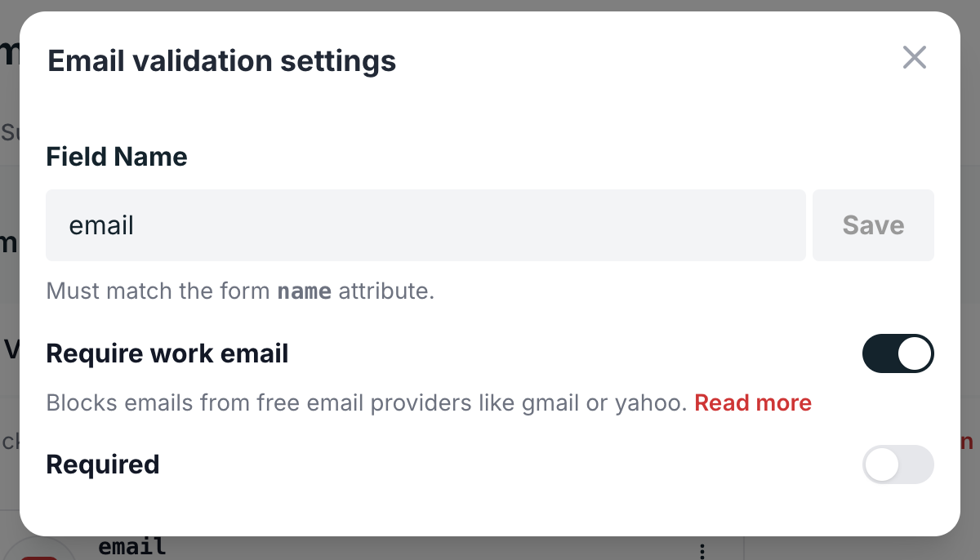Click the "Field Name" label
The height and width of the screenshot is (560, 980).
point(117,156)
